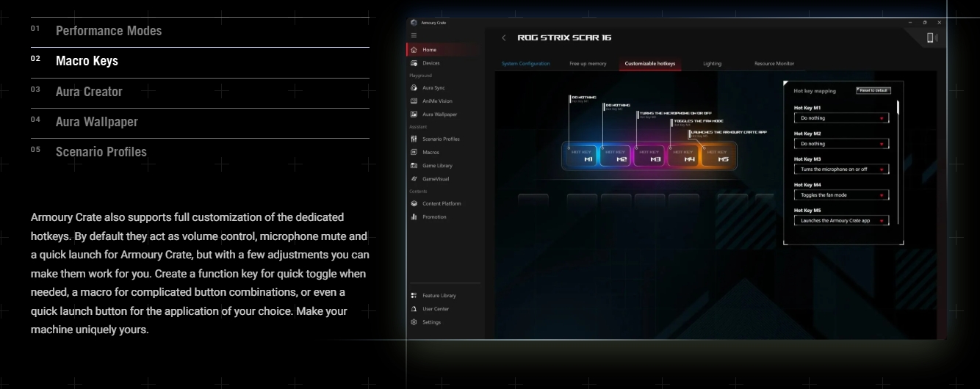Select 04 Aura Wallpaper in webpage list
The image size is (980, 389).
click(200, 123)
